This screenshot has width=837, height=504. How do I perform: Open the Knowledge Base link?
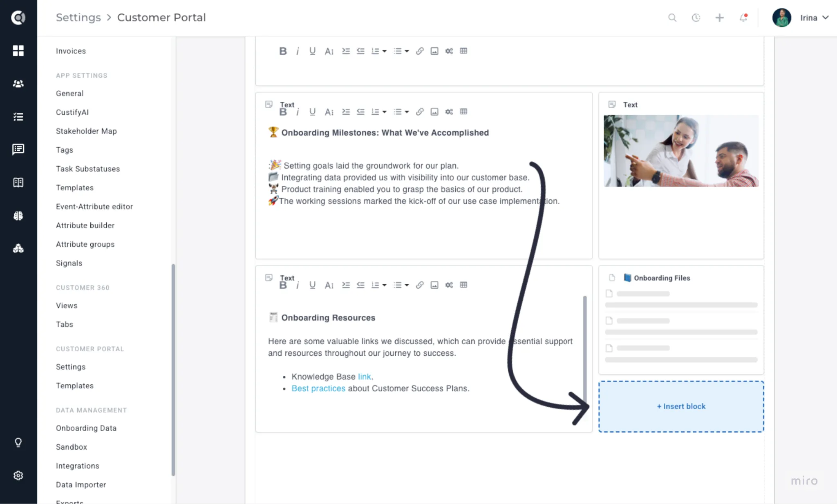[x=364, y=377]
